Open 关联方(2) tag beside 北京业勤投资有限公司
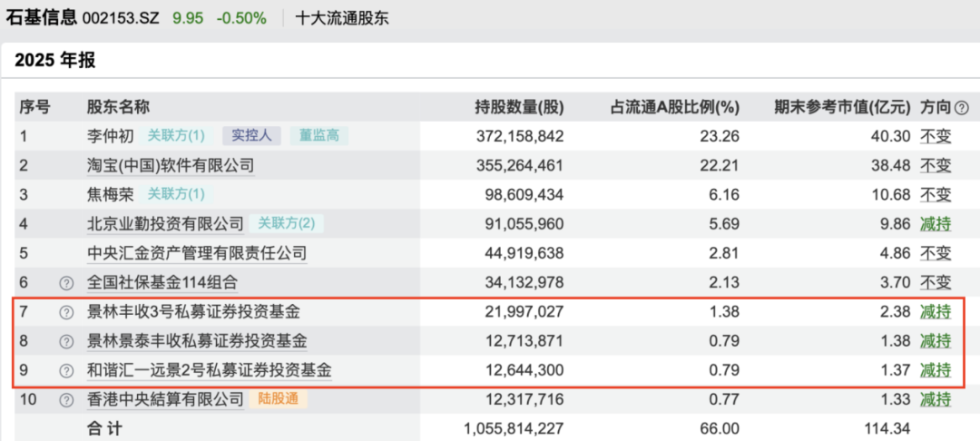The width and height of the screenshot is (980, 441). click(x=286, y=223)
